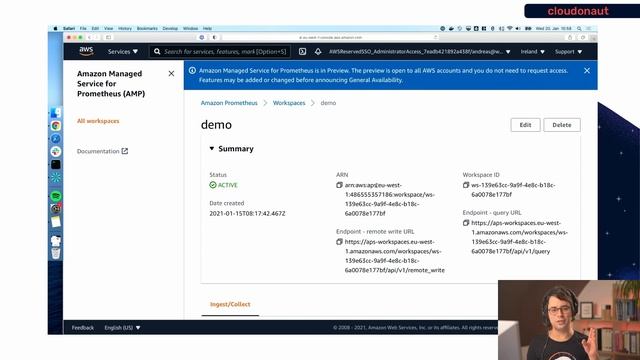The height and width of the screenshot is (360, 640).
Task: Copy the workspace ARN
Action: (x=339, y=185)
